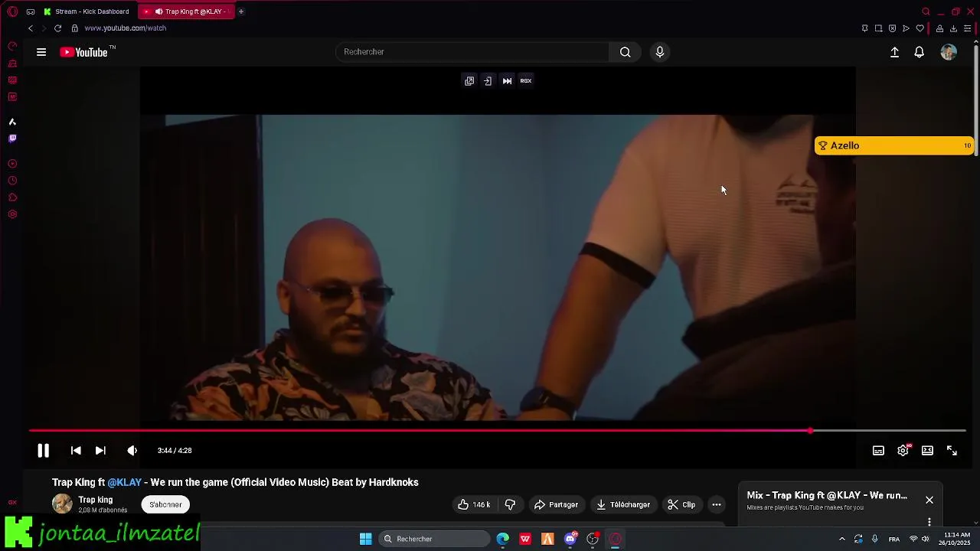Viewport: 980px width, 551px height.
Task: Open YouTube guide hamburger menu
Action: click(41, 52)
